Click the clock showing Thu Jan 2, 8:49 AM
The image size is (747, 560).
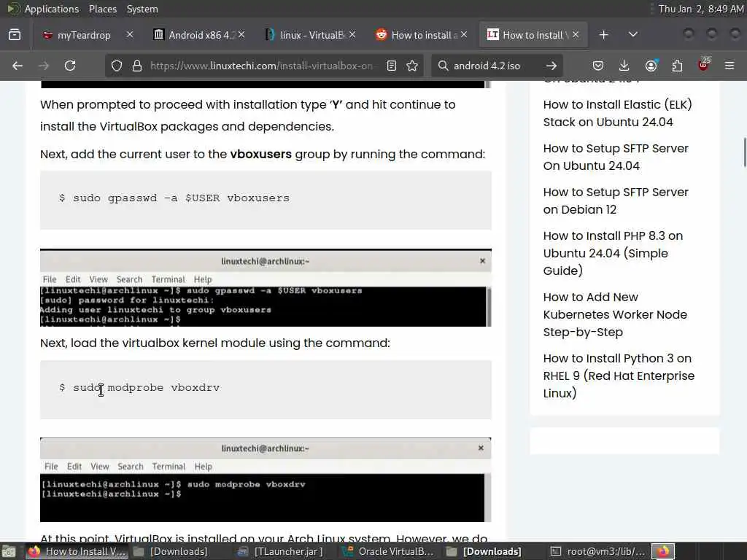[700, 9]
